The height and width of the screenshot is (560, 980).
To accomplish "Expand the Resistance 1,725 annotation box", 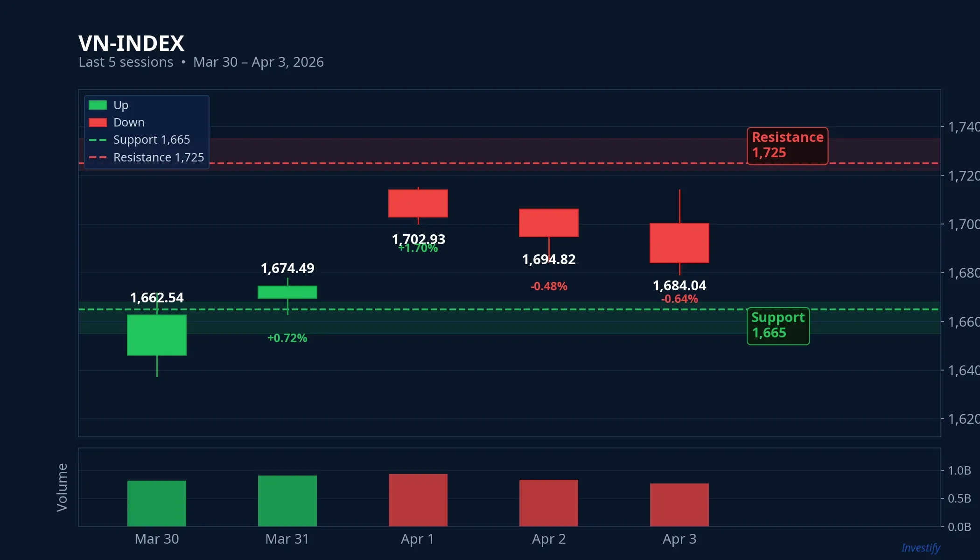I will [787, 146].
